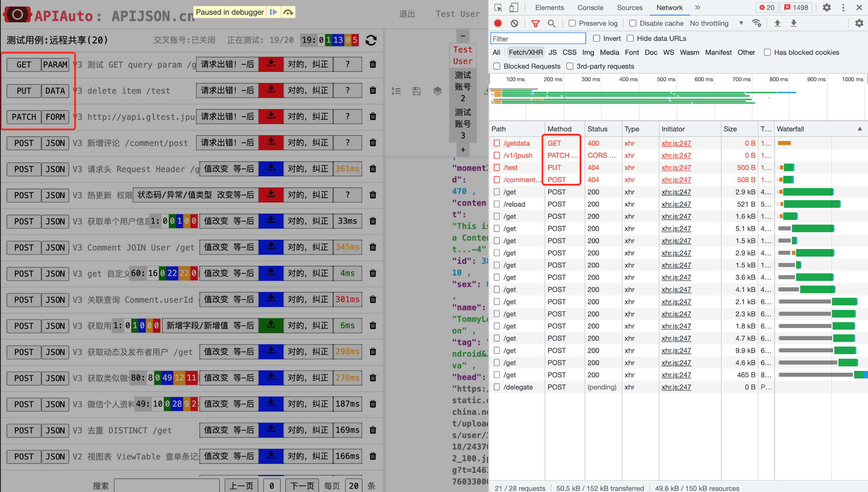
Task: Delete the GET query param test case
Action: 373,64
